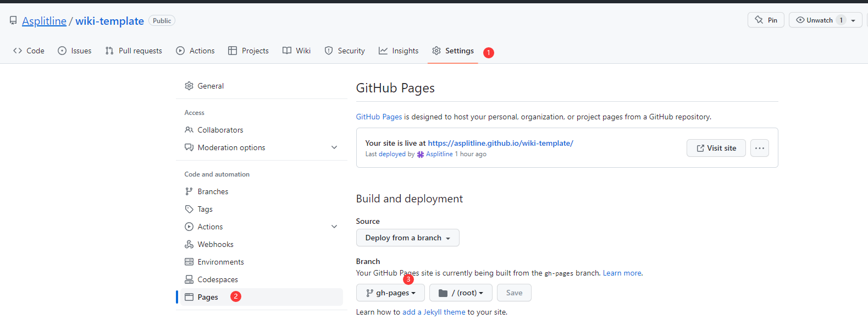
Task: Open Codespaces settings
Action: 262,279
